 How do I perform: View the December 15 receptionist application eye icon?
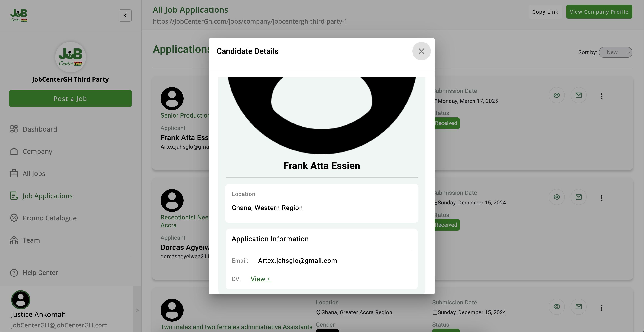(x=557, y=197)
